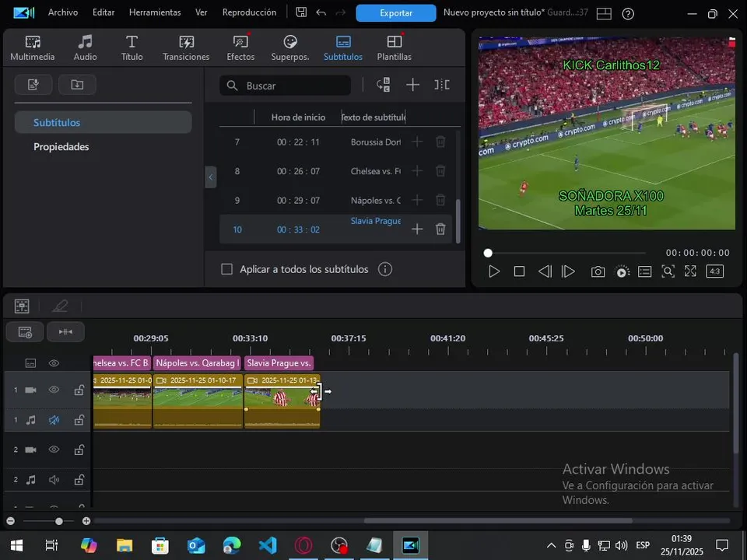Screen dimensions: 747x560
Task: Click the add tracks button
Action: (25, 332)
